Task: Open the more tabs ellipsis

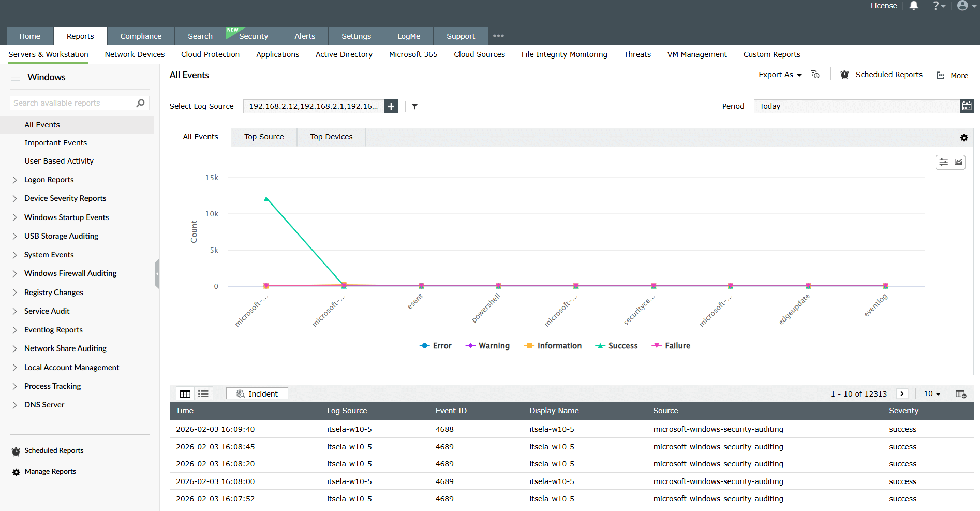Action: point(498,36)
